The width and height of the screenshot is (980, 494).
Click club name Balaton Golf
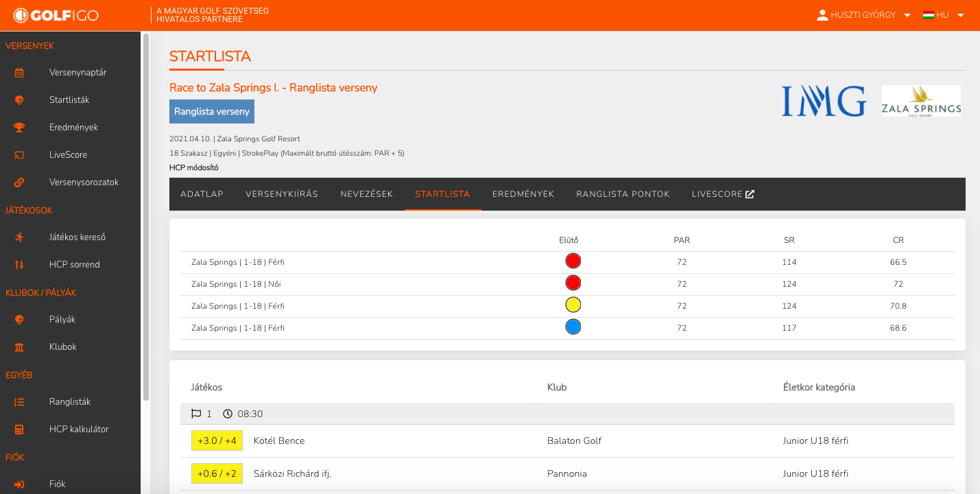574,440
